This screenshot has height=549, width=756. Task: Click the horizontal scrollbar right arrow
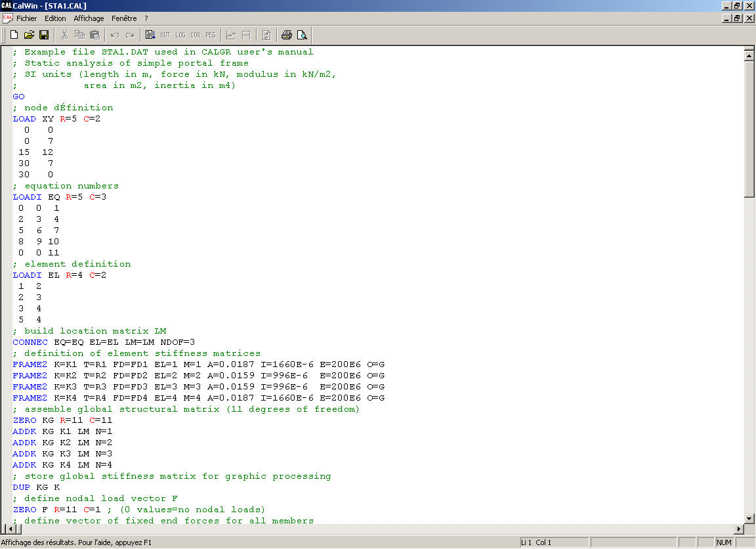click(738, 529)
